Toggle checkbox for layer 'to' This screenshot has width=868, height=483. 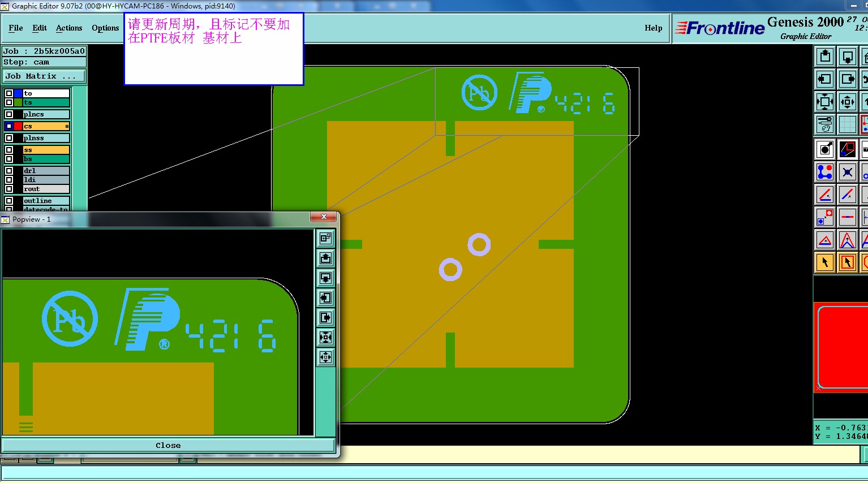click(x=9, y=93)
